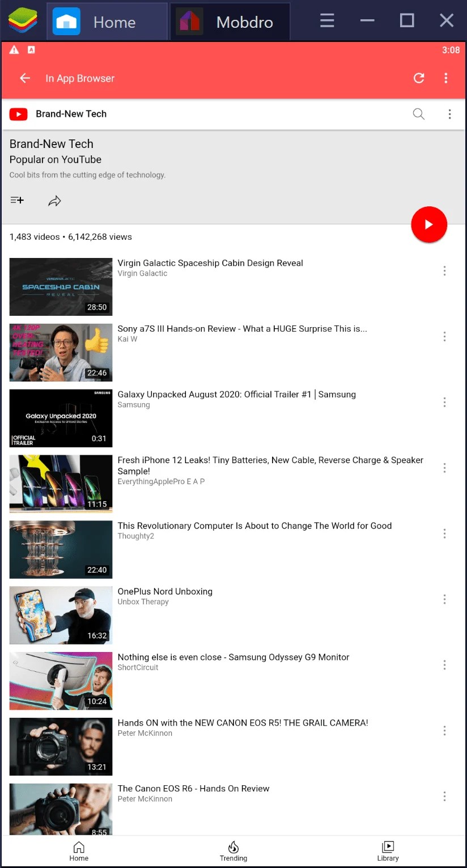Open options for Sony a7S III review
Viewport: 467px width, 868px height.
[444, 337]
